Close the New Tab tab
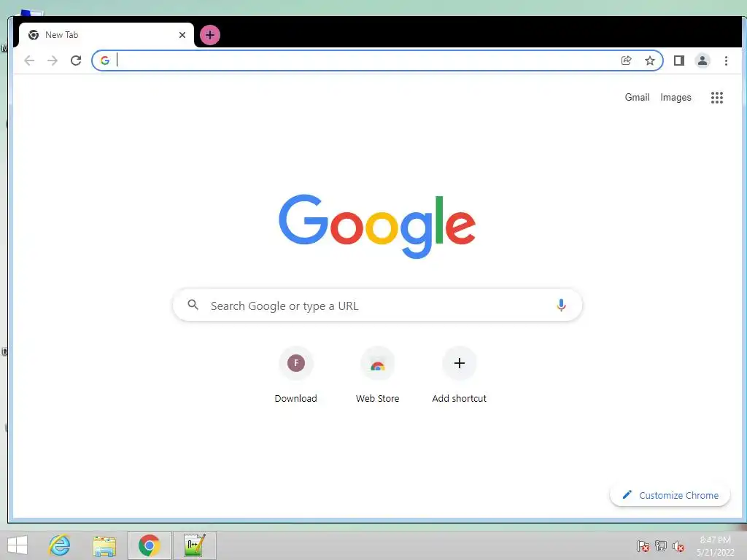The image size is (747, 560). (x=182, y=35)
